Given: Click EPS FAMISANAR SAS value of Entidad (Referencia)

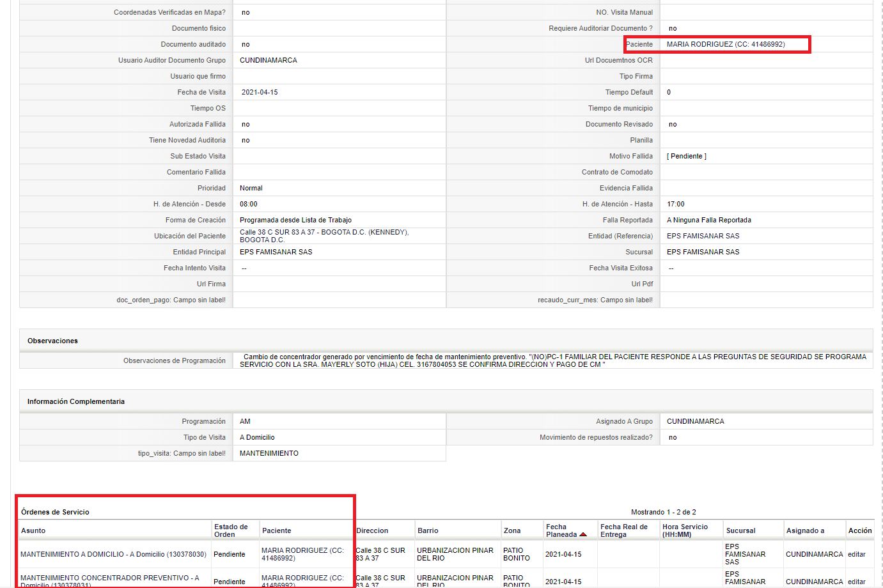Looking at the screenshot, I should pos(703,236).
